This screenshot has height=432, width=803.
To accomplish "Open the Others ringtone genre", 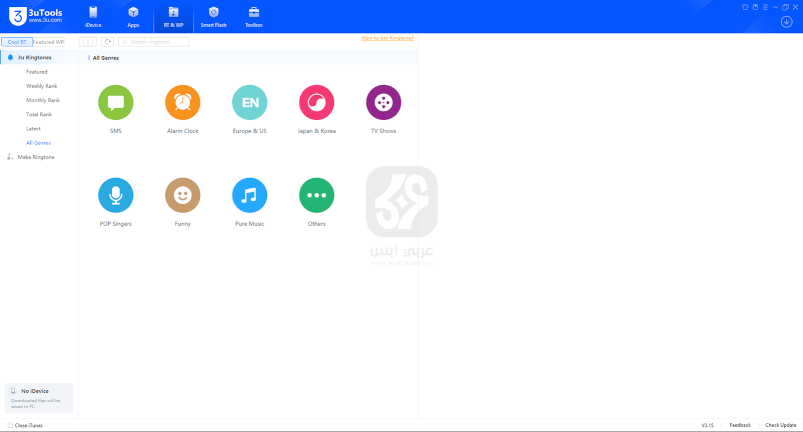I will (x=316, y=195).
